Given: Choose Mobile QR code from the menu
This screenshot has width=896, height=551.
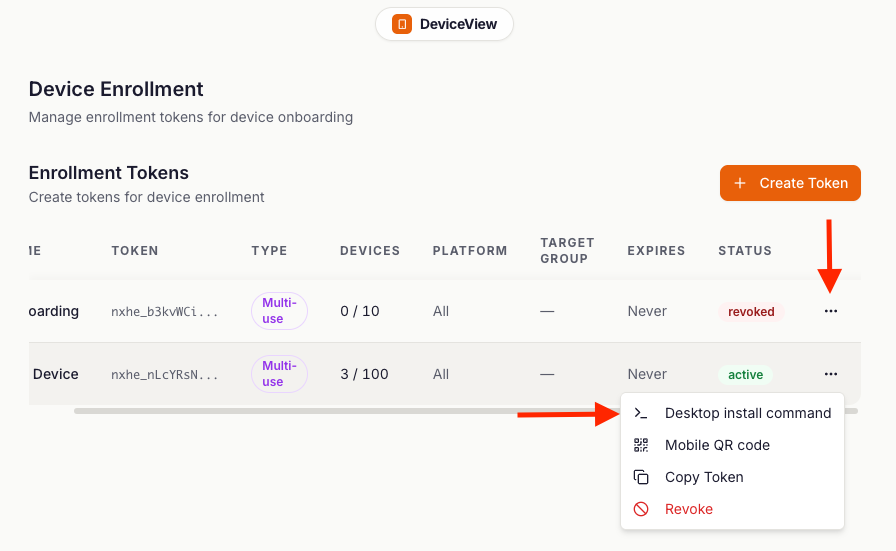Looking at the screenshot, I should [x=717, y=445].
